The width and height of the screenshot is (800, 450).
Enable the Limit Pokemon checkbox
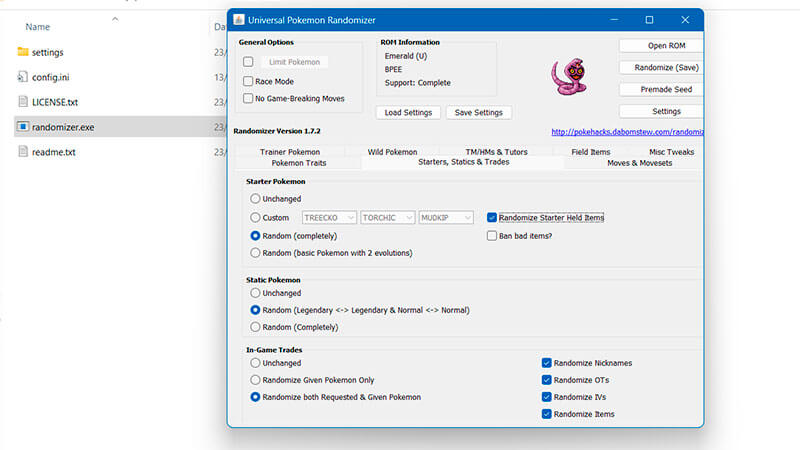coord(248,62)
